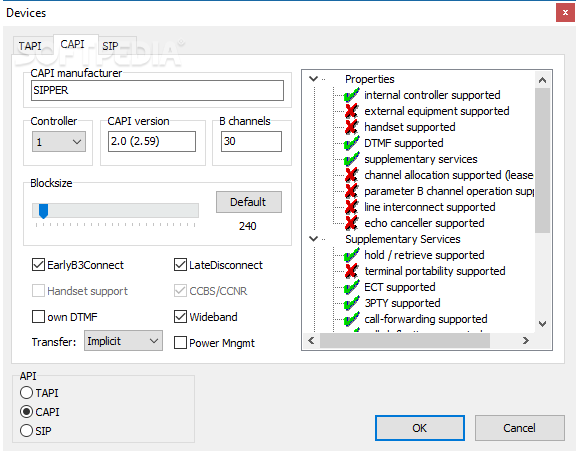Viewport: 576px width, 451px height.
Task: Switch to the TAPI tab
Action: pyautogui.click(x=30, y=46)
